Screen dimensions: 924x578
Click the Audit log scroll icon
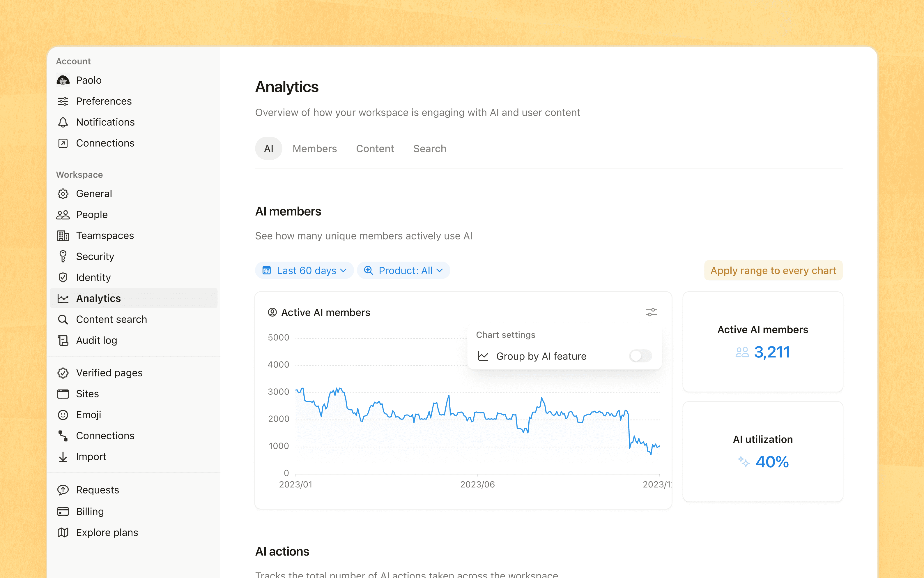(63, 340)
